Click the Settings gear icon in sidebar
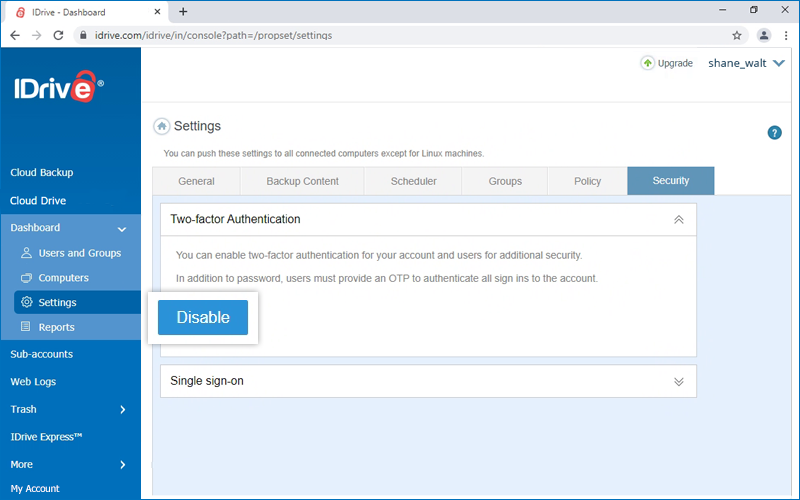This screenshot has width=800, height=500. click(27, 302)
